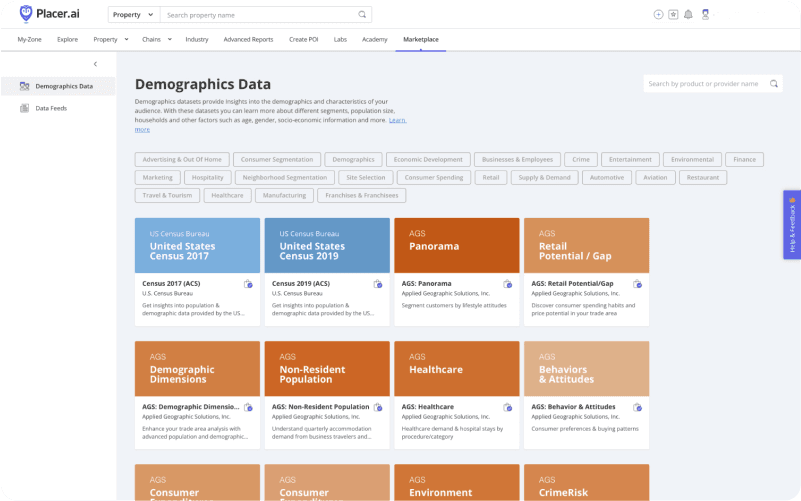Filter by Advertising & Out Of Home
Image resolution: width=801 pixels, height=501 pixels.
pyautogui.click(x=182, y=159)
